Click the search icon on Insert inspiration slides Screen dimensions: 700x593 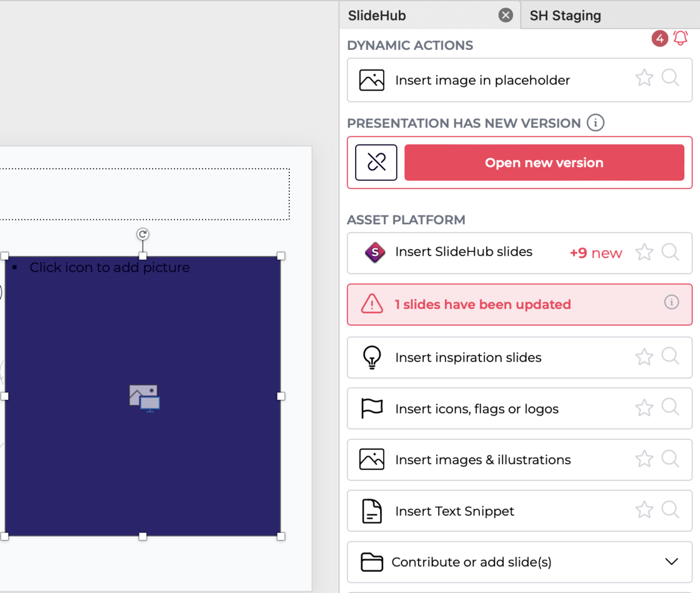pos(671,357)
